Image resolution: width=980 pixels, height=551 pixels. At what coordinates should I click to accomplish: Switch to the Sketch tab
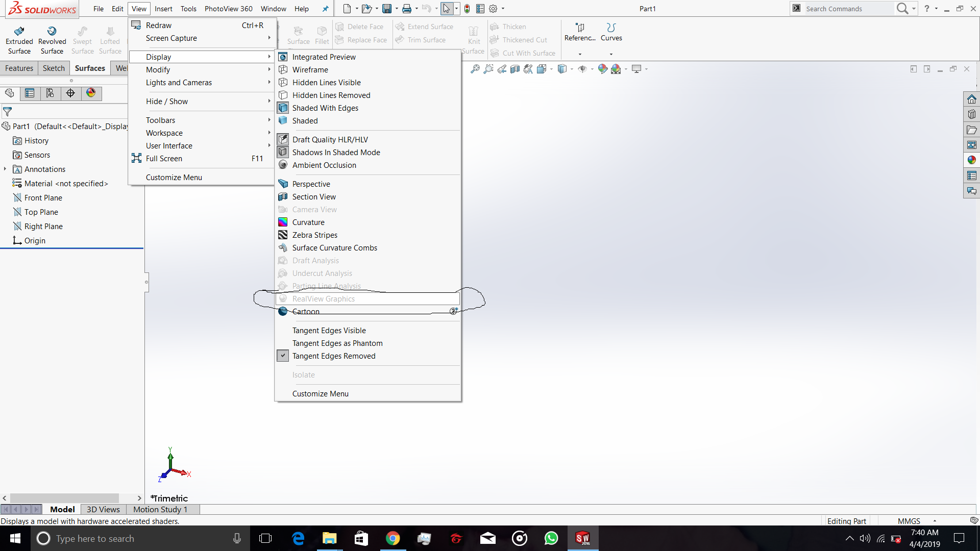(54, 68)
